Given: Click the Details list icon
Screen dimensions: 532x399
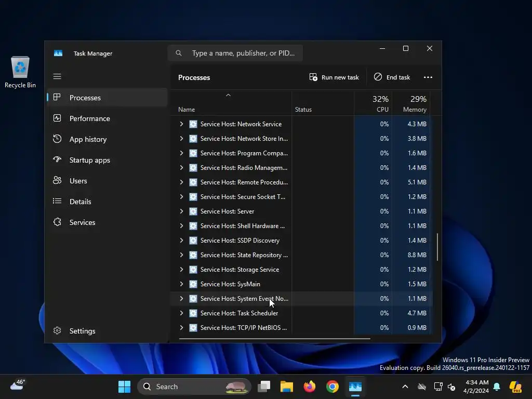Looking at the screenshot, I should coord(57,201).
